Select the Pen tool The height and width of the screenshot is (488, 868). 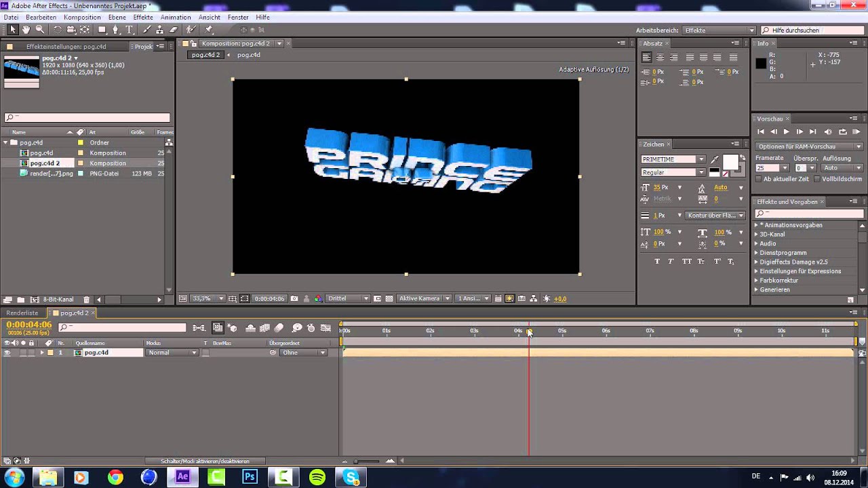[x=116, y=30]
